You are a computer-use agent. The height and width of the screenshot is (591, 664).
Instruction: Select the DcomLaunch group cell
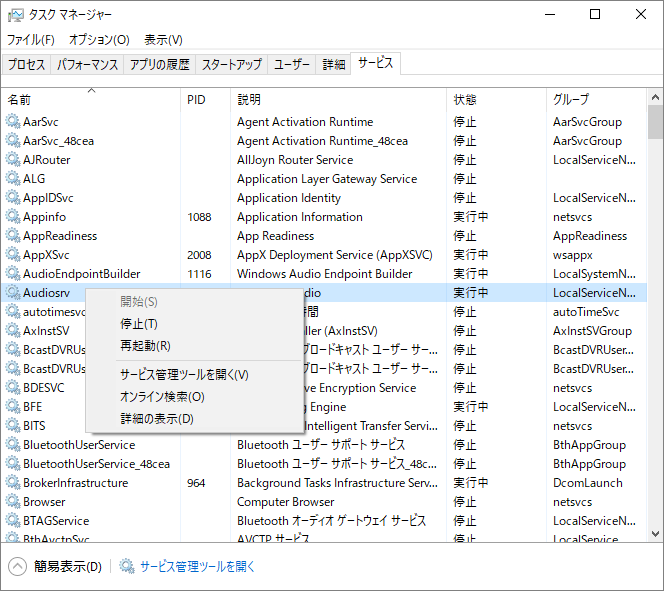pyautogui.click(x=588, y=483)
